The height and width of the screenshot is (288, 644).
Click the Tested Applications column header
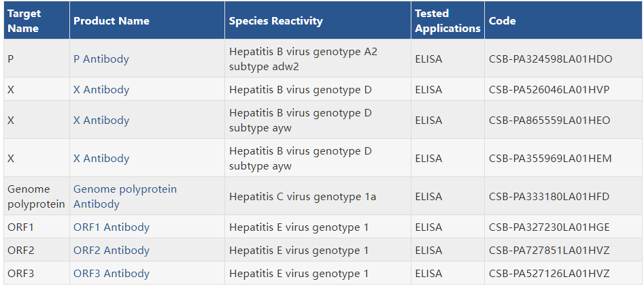tap(447, 20)
